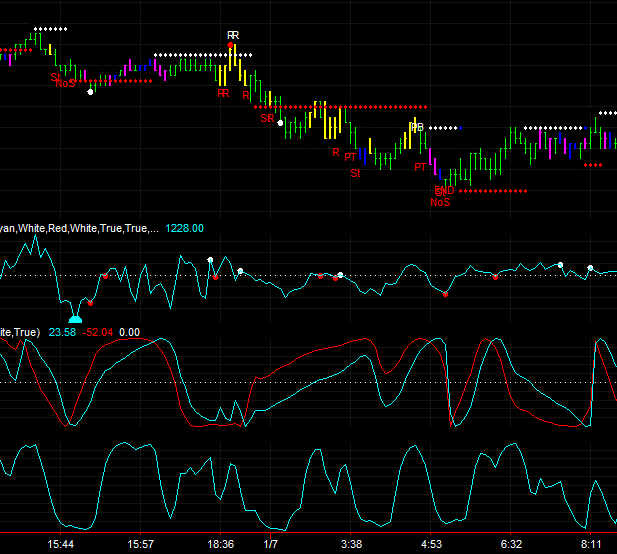This screenshot has height=554, width=617.
Task: Click the red dot at the indicator low near 4:53
Action: (x=445, y=294)
